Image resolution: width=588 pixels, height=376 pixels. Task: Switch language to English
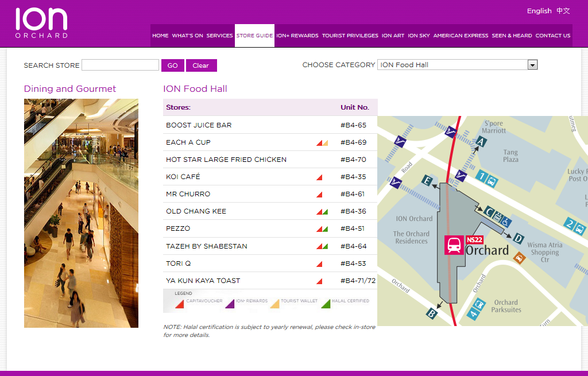click(x=539, y=11)
